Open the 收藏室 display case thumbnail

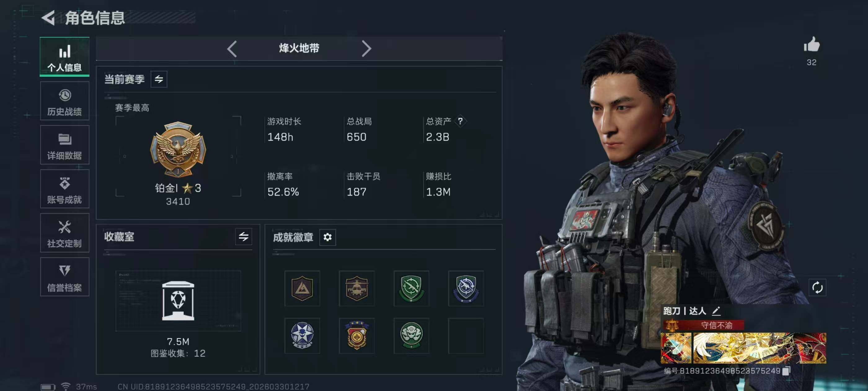point(178,301)
